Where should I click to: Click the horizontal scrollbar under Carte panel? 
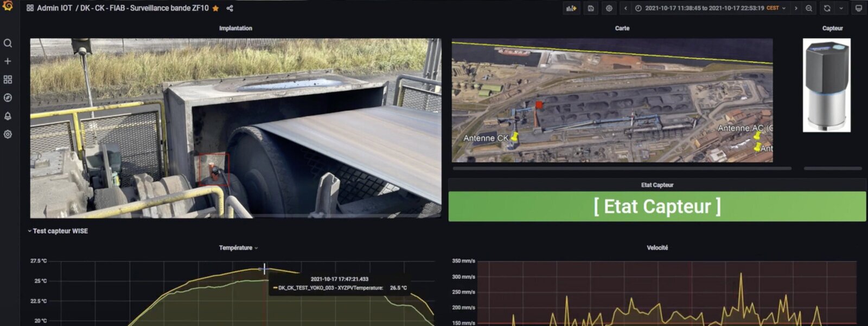[x=622, y=168]
